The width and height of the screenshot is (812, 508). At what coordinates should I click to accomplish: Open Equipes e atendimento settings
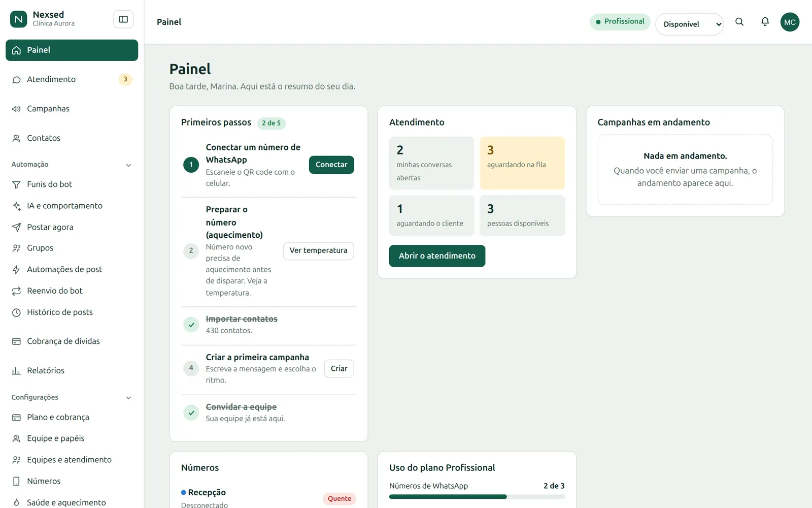coord(72,460)
